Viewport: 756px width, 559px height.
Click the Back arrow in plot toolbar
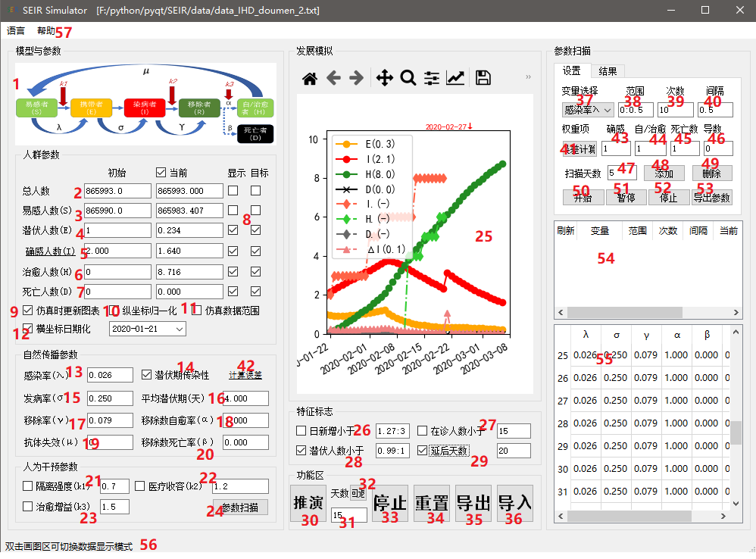pyautogui.click(x=333, y=77)
